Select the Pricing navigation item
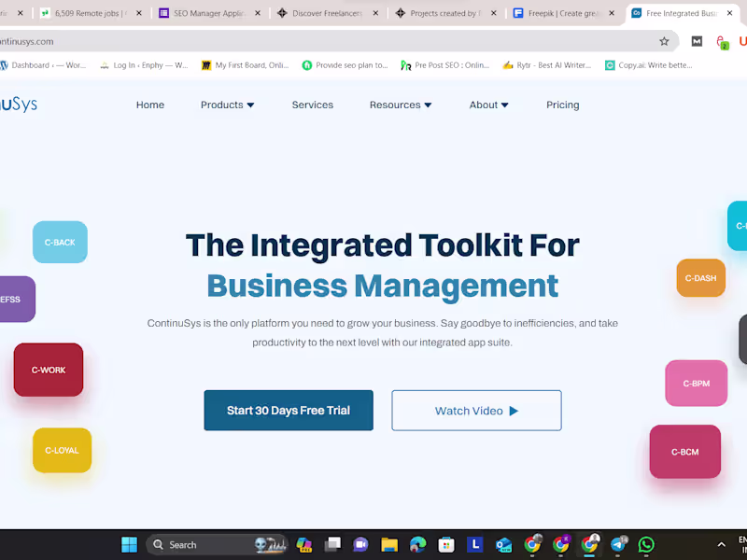 click(562, 105)
